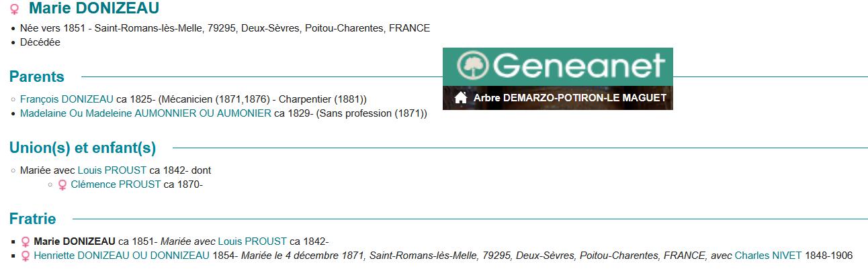Click the female symbol next to Marie DONIZEAU heading
The height and width of the screenshot is (273, 868).
[15, 9]
